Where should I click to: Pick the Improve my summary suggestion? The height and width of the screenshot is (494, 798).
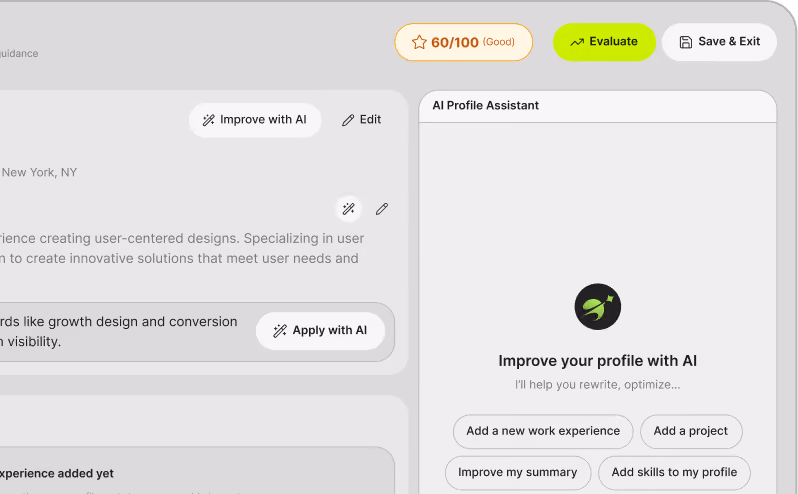click(518, 473)
